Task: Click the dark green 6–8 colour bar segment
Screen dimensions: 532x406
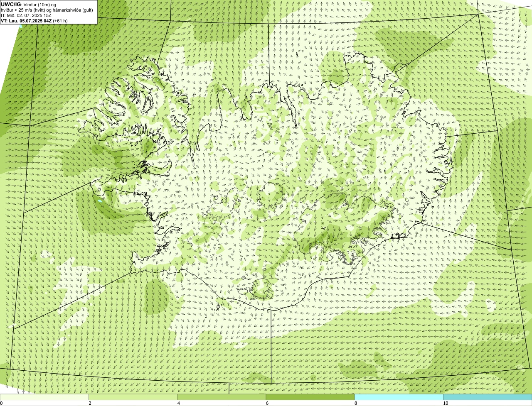Action: (310, 397)
